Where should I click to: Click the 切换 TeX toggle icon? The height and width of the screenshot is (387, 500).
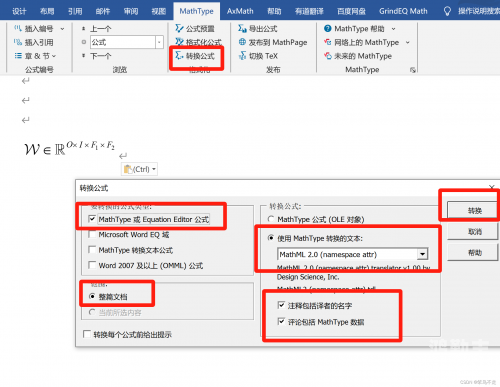click(x=242, y=56)
